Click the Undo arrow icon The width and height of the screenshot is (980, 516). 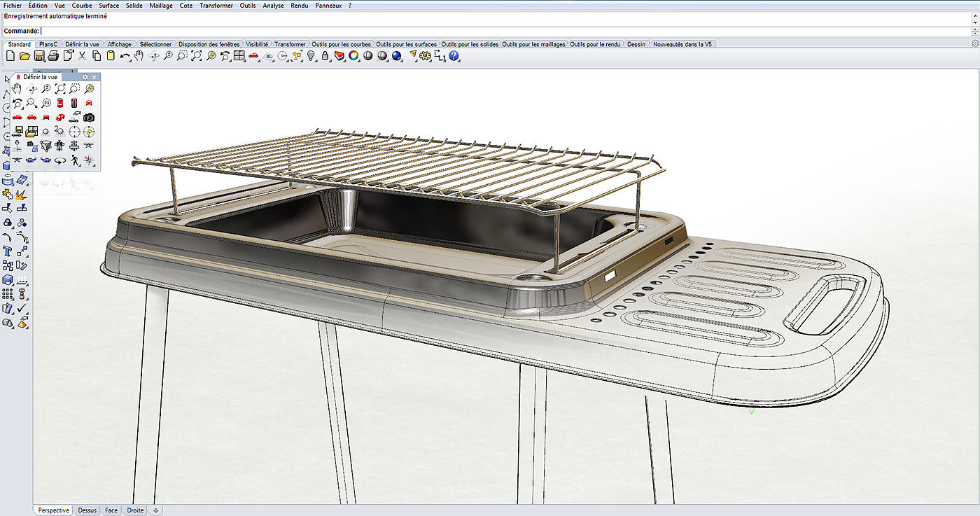(125, 56)
